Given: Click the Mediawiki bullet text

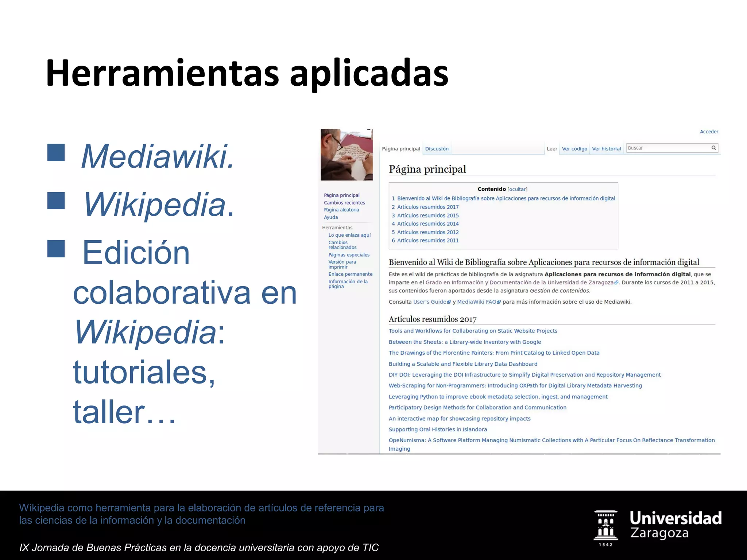Looking at the screenshot, I should point(158,156).
